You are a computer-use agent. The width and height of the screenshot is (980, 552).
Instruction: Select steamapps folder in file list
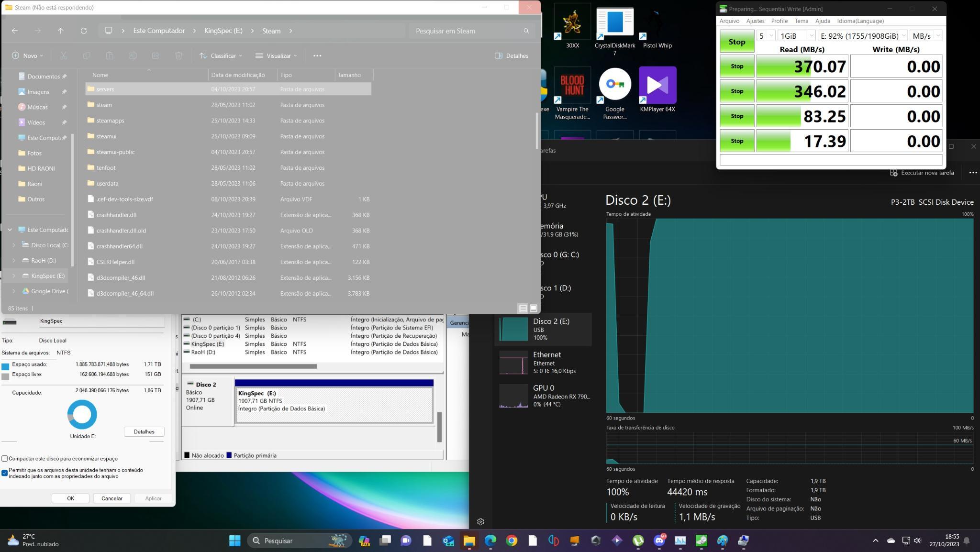click(228, 121)
